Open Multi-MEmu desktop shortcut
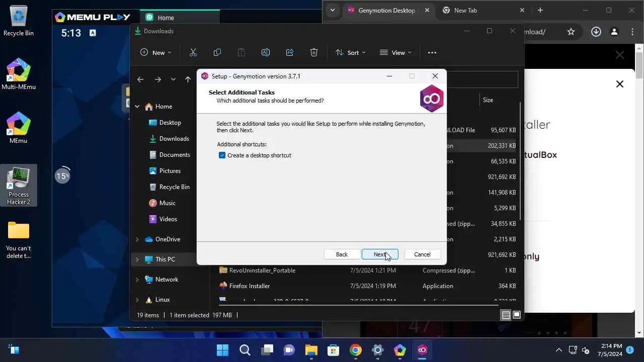 [19, 74]
